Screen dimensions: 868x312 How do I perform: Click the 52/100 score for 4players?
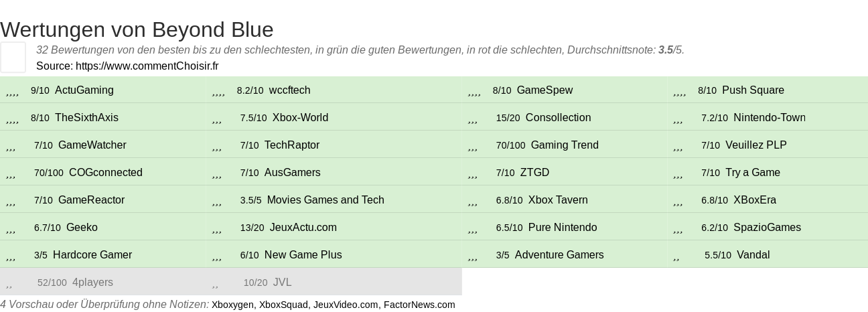tap(52, 283)
